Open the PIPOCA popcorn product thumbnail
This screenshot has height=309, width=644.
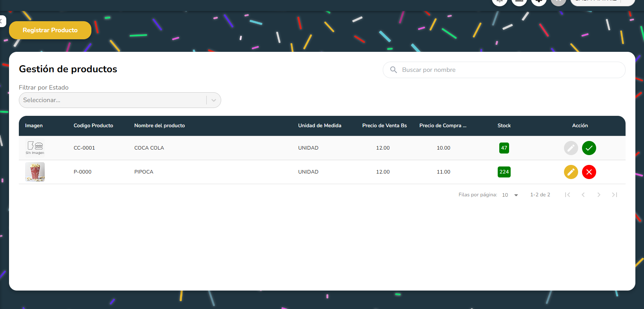pos(35,172)
